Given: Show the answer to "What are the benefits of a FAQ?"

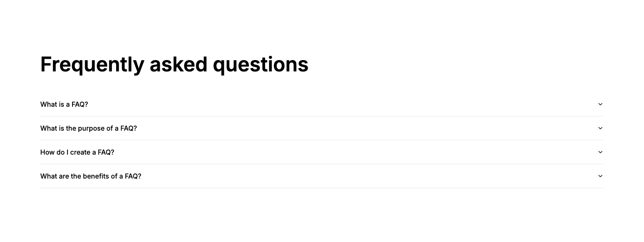Looking at the screenshot, I should pos(322,176).
